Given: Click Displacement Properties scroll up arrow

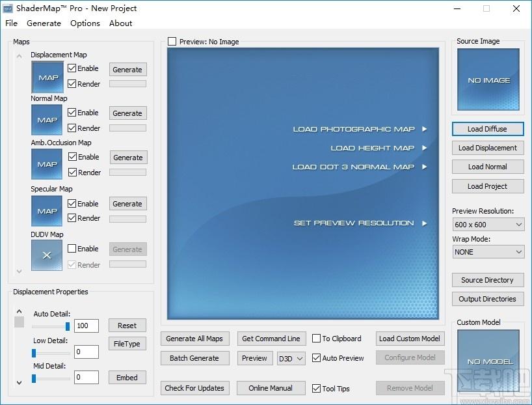Looking at the screenshot, I should click(x=20, y=311).
